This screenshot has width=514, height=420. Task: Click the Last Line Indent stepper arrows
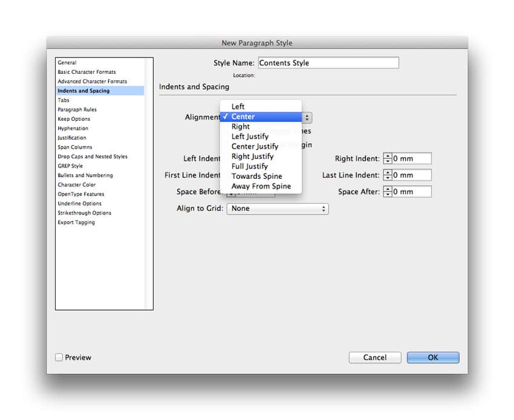[388, 175]
